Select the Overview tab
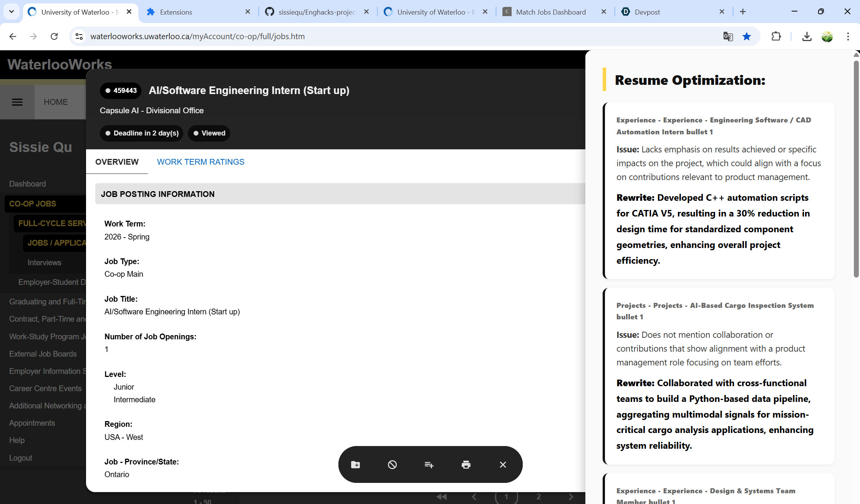Viewport: 860px width, 504px height. click(x=117, y=162)
